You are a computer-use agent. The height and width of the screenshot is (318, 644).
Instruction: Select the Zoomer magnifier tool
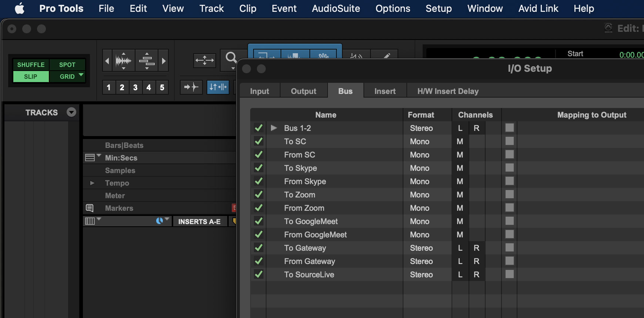(x=231, y=58)
